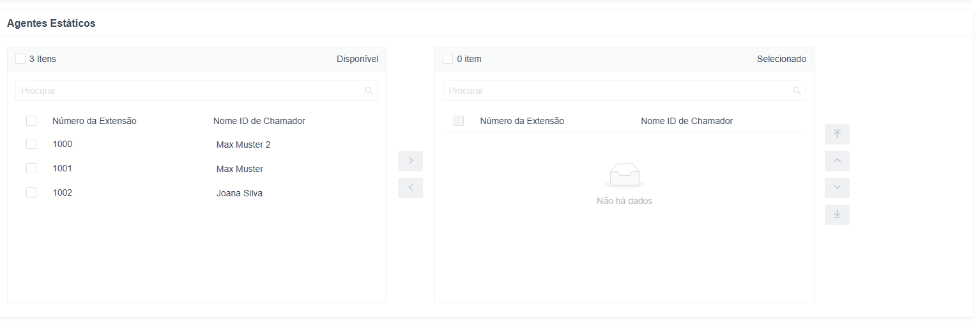This screenshot has height=328, width=980.
Task: Select the checkbox for extension 1002
Action: [x=31, y=192]
